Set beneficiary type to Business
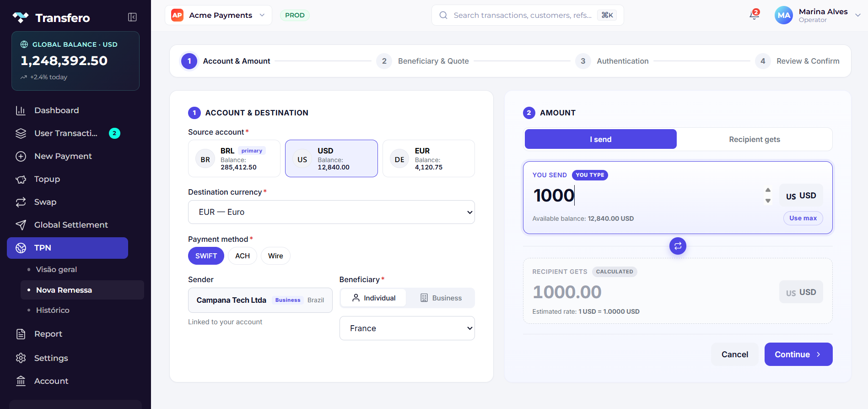Viewport: 868px width, 409px height. (441, 298)
